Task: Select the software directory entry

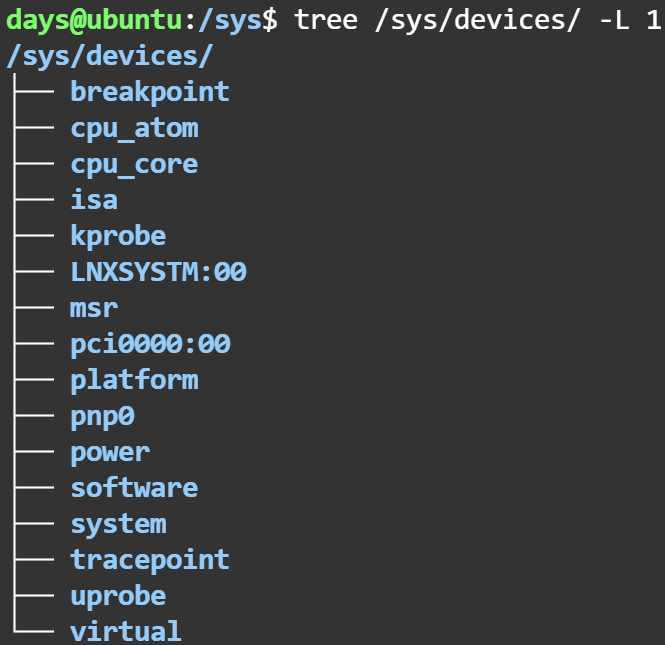Action: pyautogui.click(x=134, y=488)
